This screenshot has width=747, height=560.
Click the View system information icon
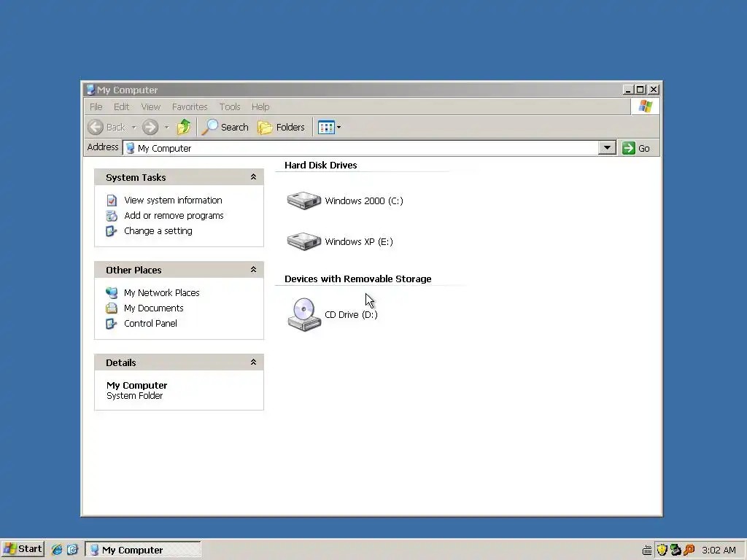[112, 201]
